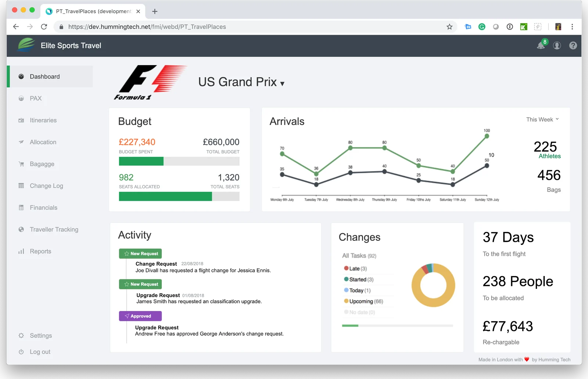Open the Settings link

[x=41, y=336]
